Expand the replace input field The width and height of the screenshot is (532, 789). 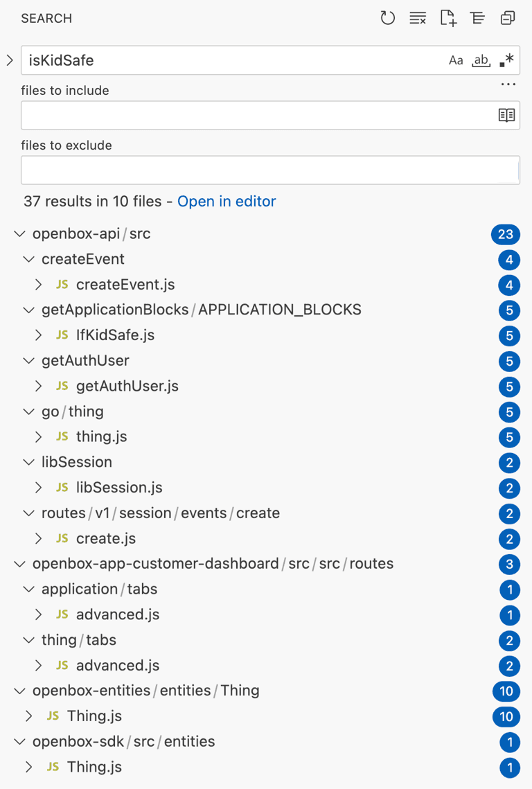(9, 60)
